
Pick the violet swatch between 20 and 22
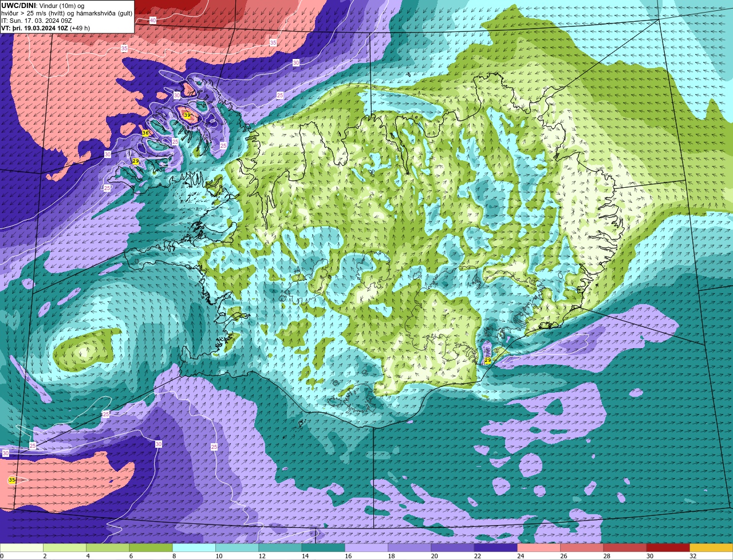(452, 547)
